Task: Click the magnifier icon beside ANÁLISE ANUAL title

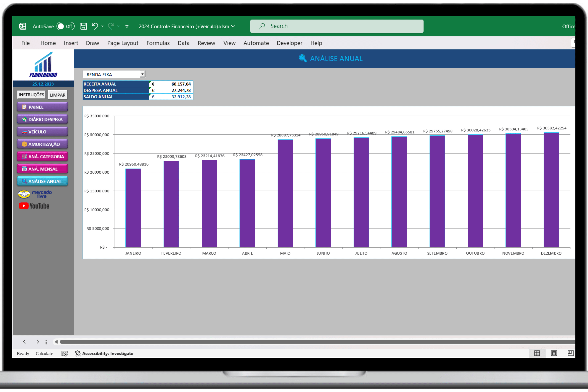Action: 302,58
